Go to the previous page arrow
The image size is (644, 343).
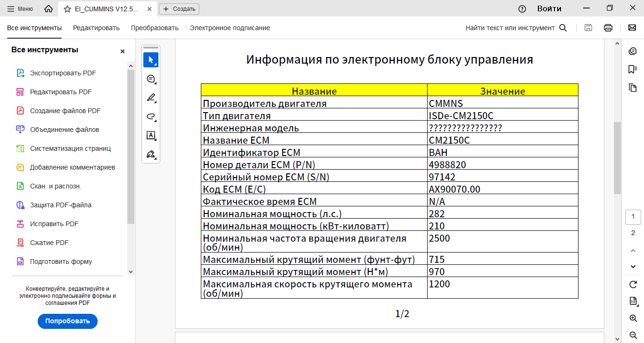tap(633, 250)
